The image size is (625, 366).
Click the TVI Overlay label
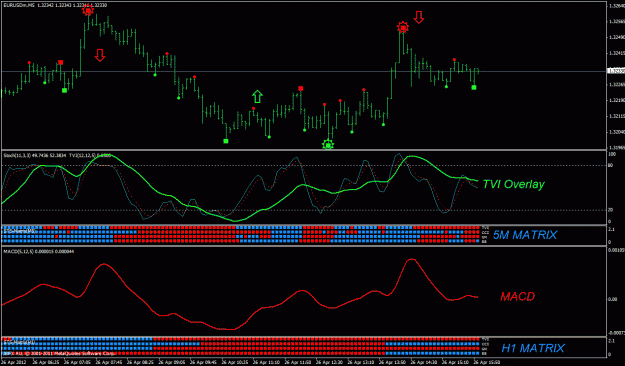(x=513, y=184)
